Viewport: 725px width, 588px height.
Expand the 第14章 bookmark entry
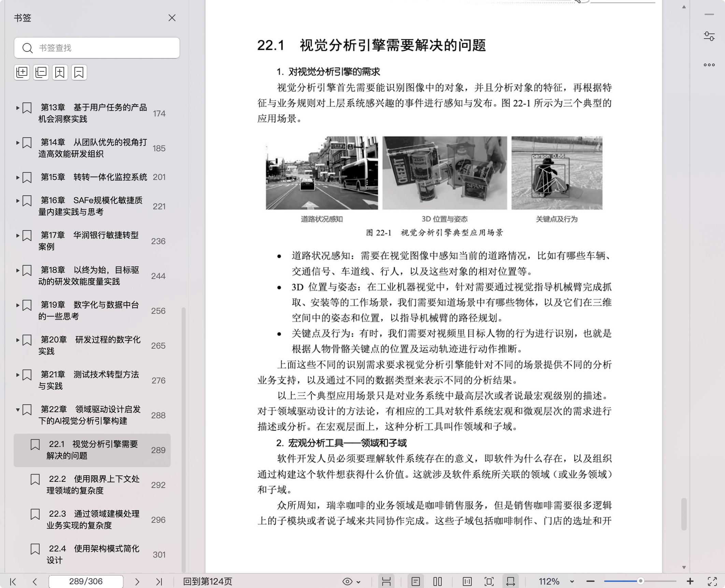point(18,143)
